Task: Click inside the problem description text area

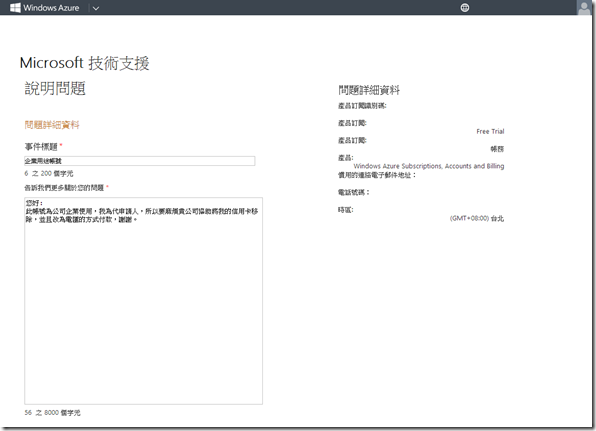Action: pos(143,301)
